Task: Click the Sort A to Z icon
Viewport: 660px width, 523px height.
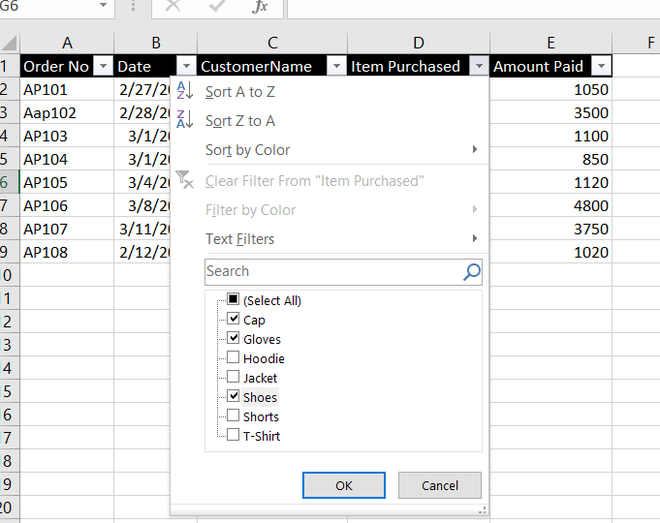Action: tap(184, 91)
